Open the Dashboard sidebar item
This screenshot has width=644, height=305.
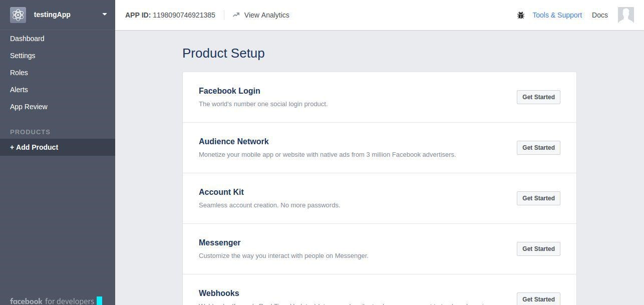click(x=27, y=39)
